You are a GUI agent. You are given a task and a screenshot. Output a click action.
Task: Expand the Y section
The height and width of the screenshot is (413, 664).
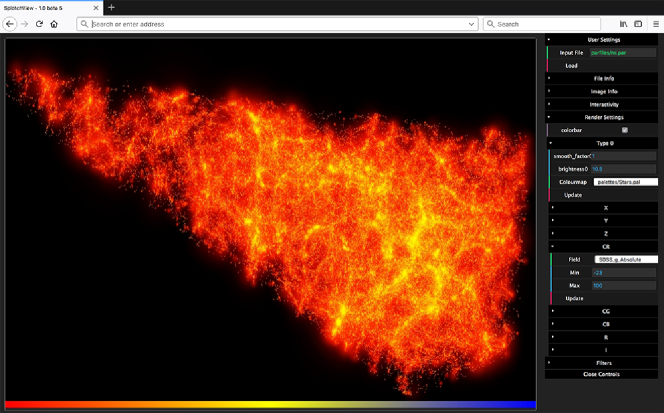[605, 221]
